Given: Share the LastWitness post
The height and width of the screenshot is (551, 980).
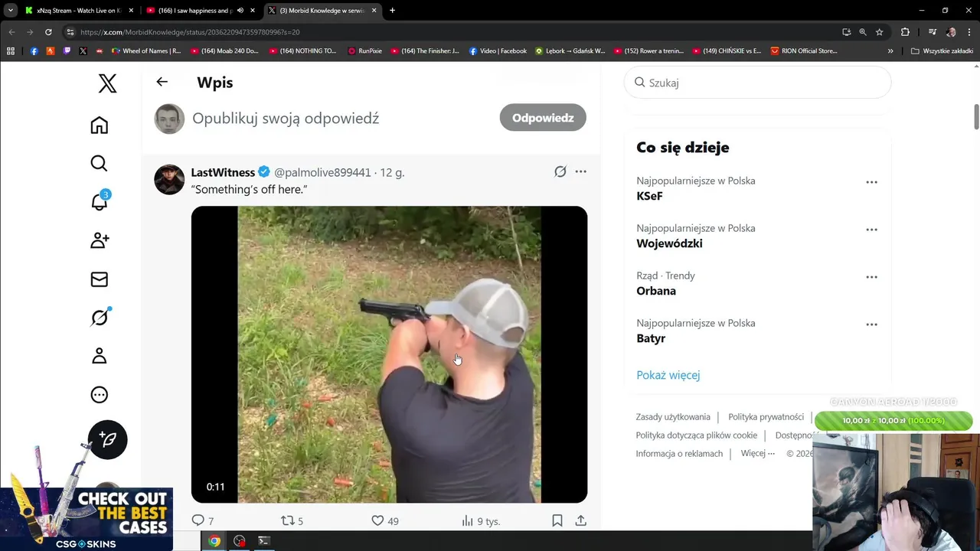Looking at the screenshot, I should pyautogui.click(x=581, y=520).
